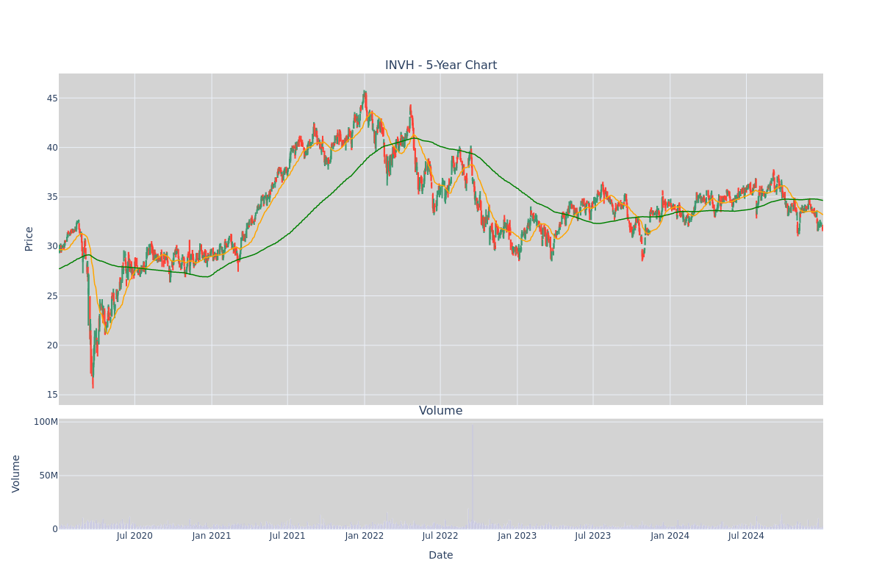Screen dimensions: 882x588
Task: Click the Jul 2023 date tick
Action: (x=593, y=536)
